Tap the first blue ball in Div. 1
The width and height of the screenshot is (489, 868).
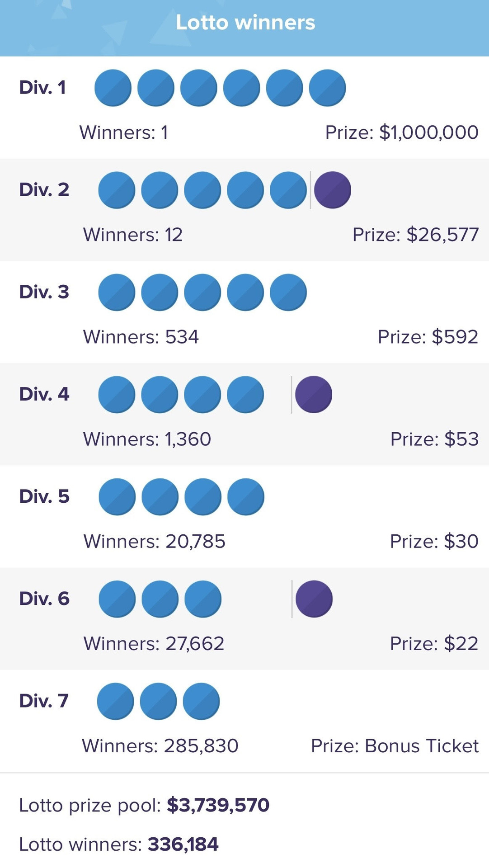click(113, 88)
